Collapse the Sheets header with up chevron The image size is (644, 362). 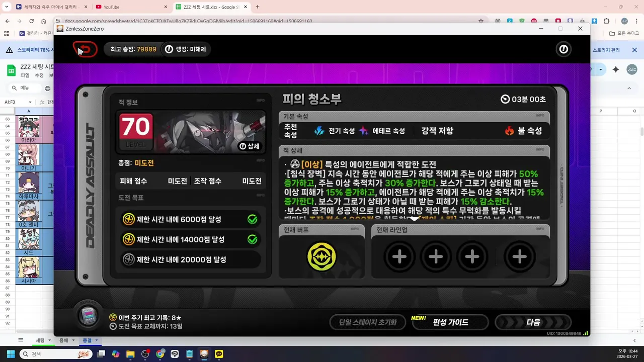[x=629, y=88]
